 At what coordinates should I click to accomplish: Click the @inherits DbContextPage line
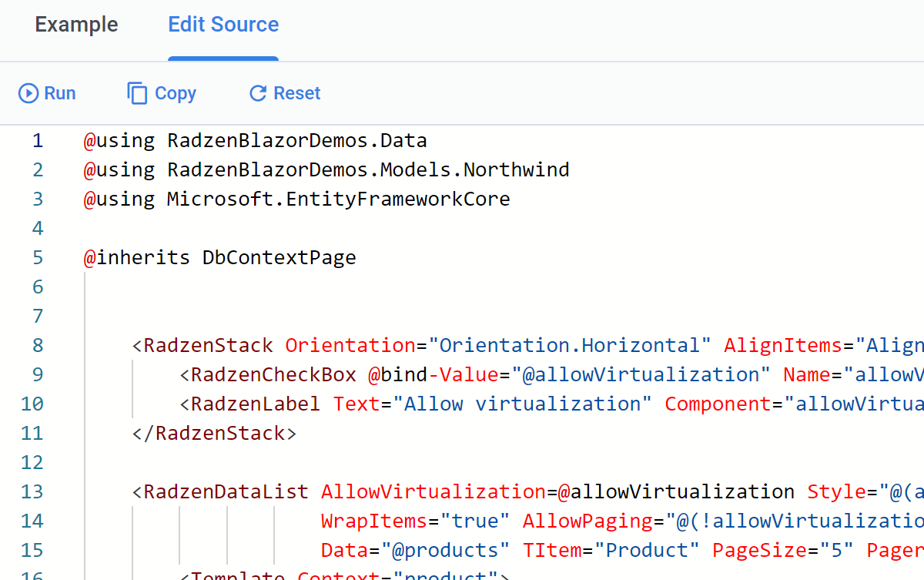219,257
